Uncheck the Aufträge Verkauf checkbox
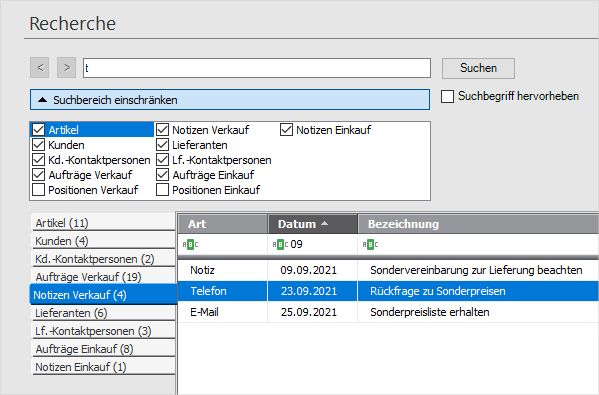The height and width of the screenshot is (395, 599). tap(39, 175)
